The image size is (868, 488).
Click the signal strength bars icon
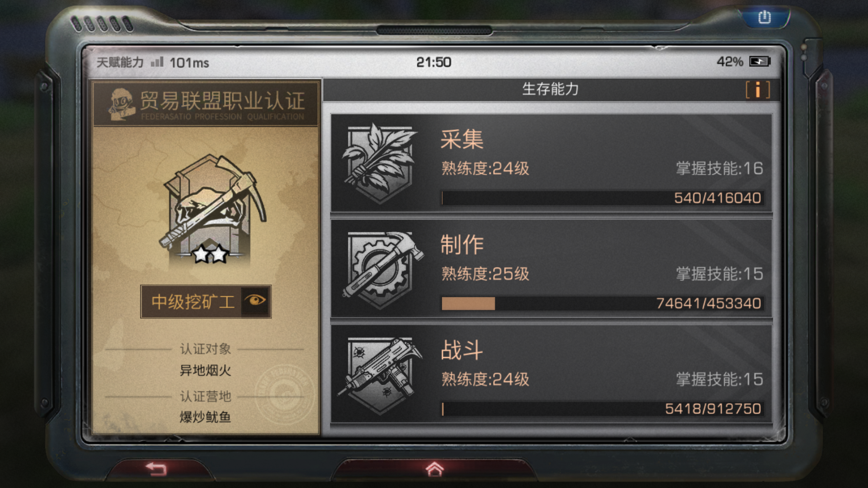pyautogui.click(x=157, y=62)
